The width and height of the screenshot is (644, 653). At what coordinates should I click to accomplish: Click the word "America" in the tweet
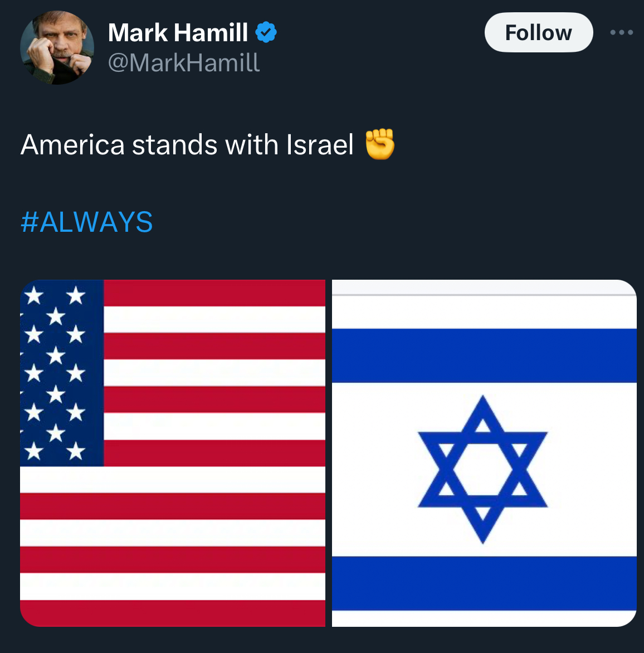pyautogui.click(x=72, y=145)
